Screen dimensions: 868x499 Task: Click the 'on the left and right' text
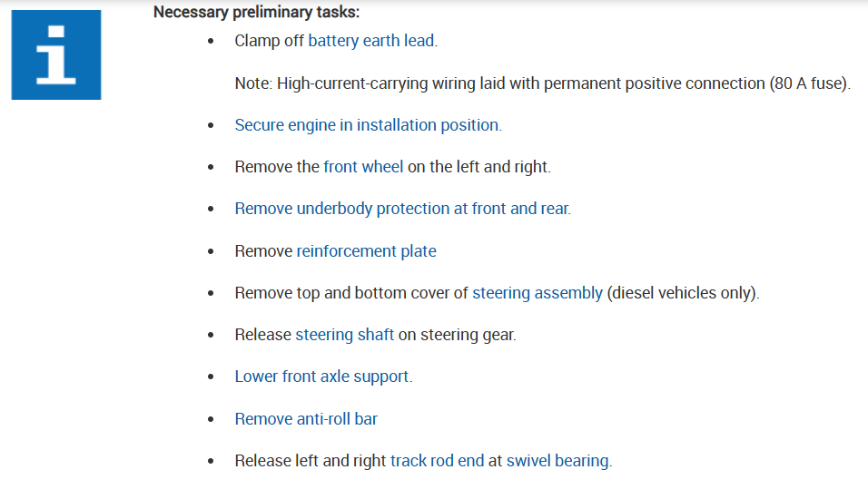click(478, 167)
